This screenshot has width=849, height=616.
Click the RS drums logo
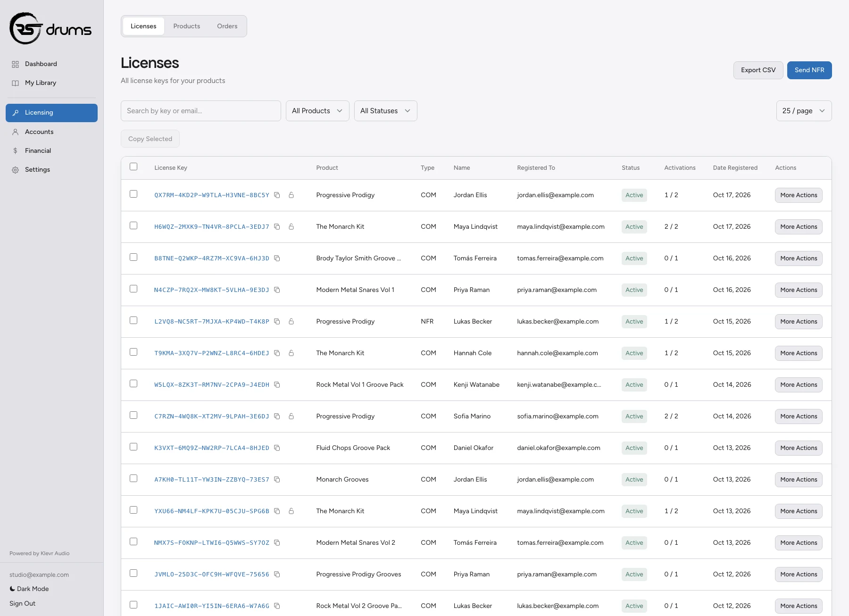coord(50,28)
